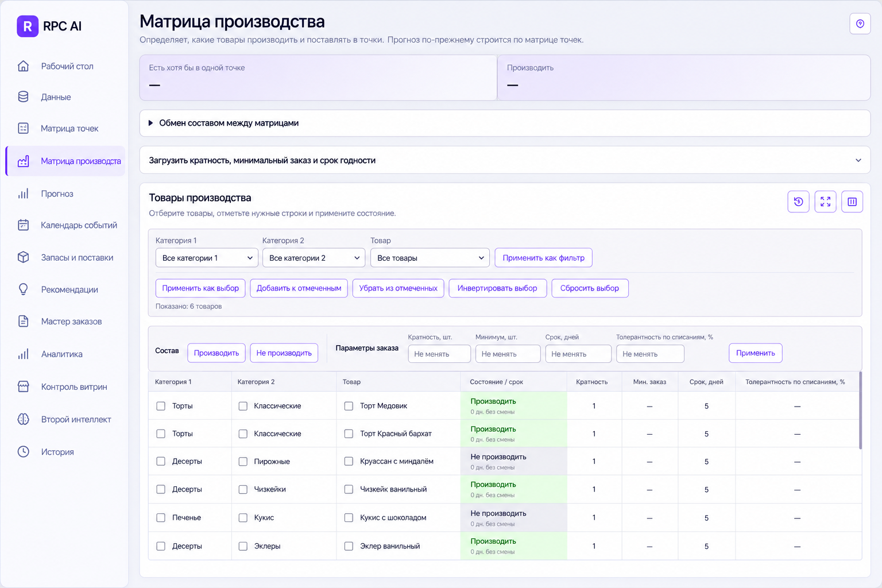This screenshot has height=588, width=882.
Task: Click the Показано: 6 товаров text
Action: tap(188, 306)
